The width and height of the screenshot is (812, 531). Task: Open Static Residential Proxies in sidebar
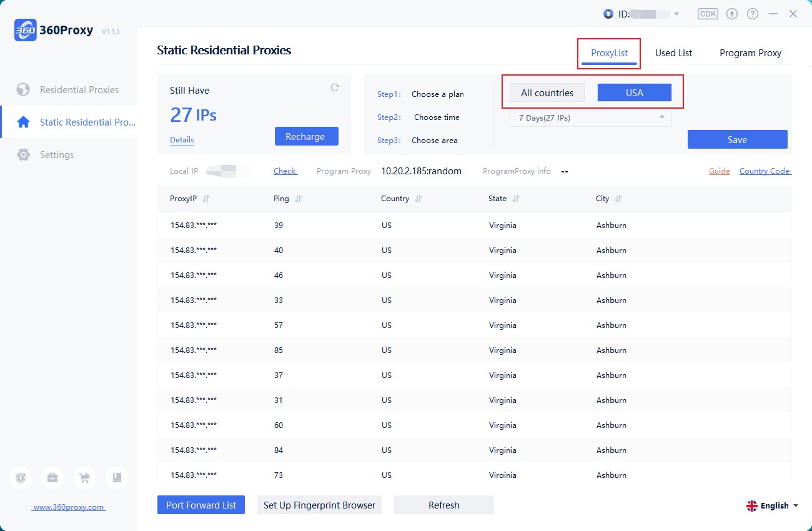69,122
